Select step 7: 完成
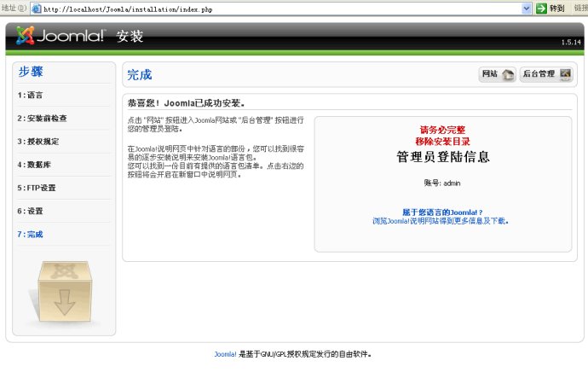The height and width of the screenshot is (378, 588). (x=30, y=235)
